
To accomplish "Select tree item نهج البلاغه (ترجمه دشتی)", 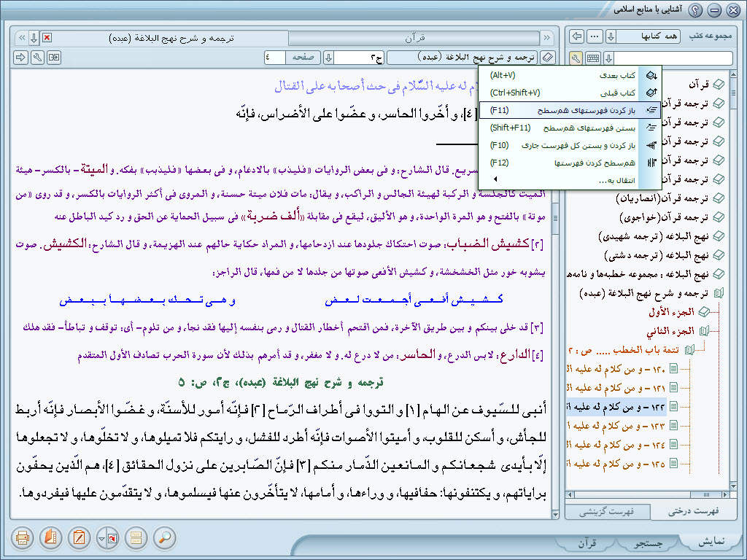I will (657, 255).
